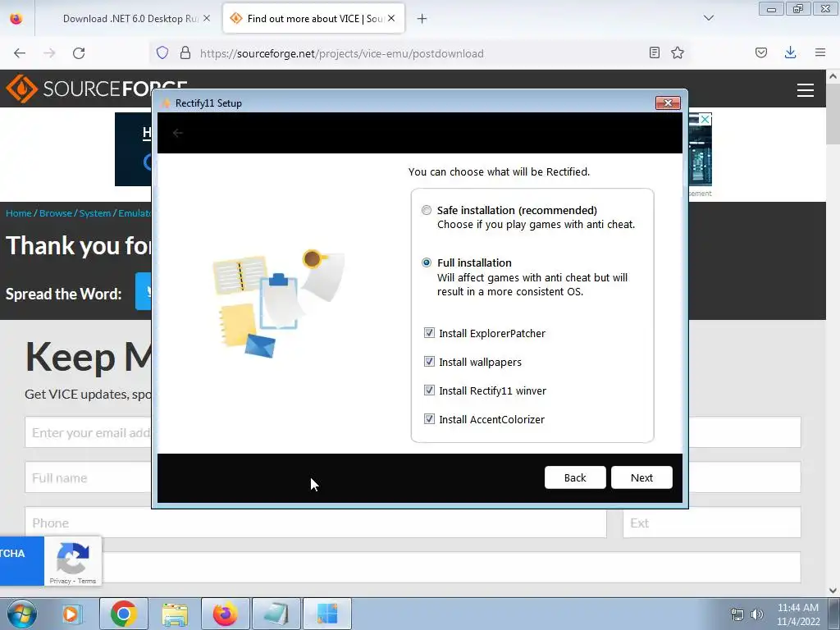Screen dimensions: 840x630
Task: Click the Phone input field
Action: pos(316,523)
